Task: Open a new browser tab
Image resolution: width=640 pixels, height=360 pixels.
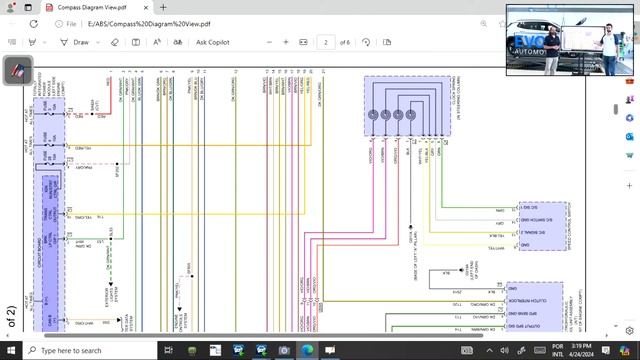Action: (x=163, y=7)
